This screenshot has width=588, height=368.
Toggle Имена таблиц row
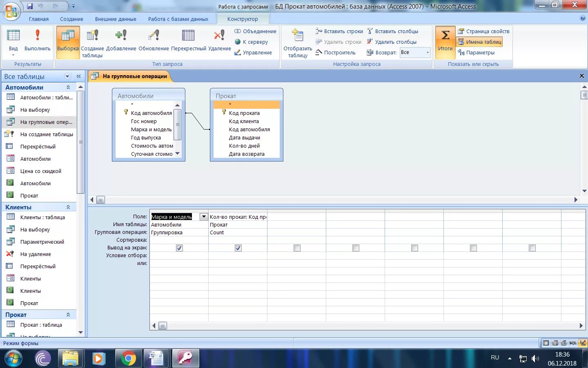(x=479, y=42)
